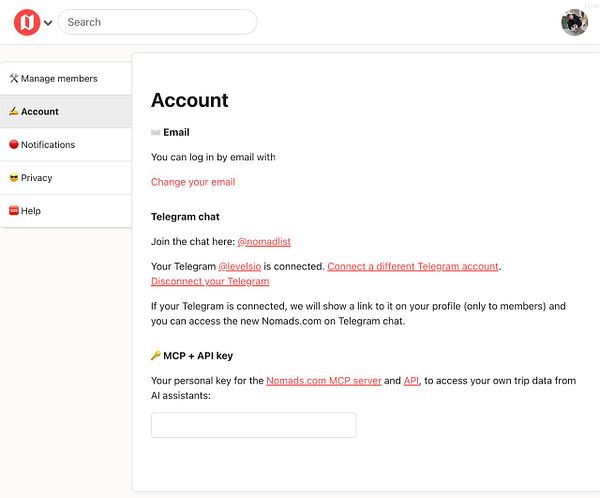Click Disconnect your Telegram link
The height and width of the screenshot is (498, 600).
tap(210, 281)
